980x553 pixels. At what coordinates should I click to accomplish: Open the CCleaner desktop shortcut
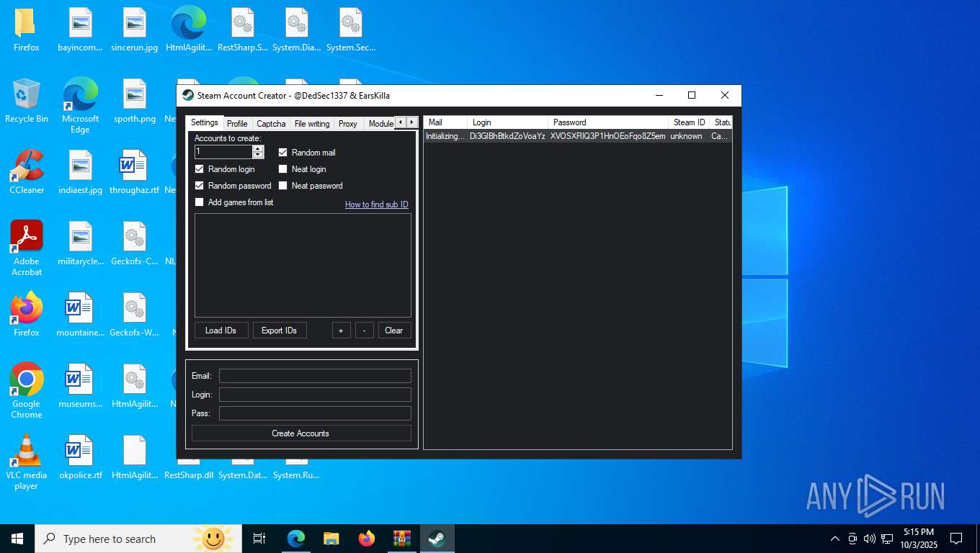pyautogui.click(x=27, y=172)
